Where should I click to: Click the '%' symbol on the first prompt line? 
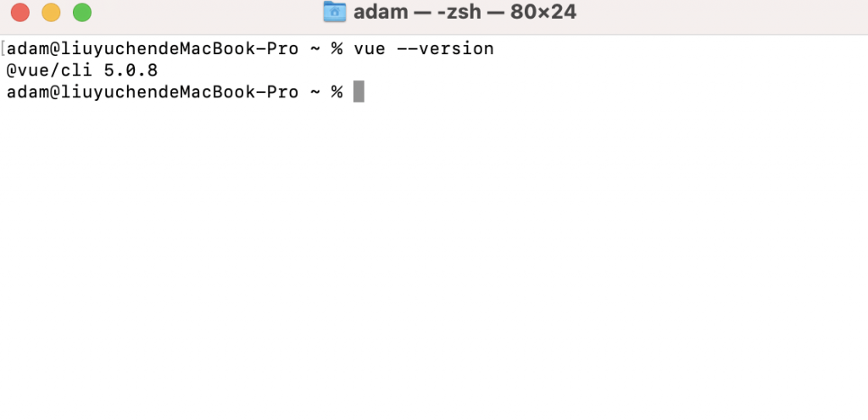(x=337, y=49)
